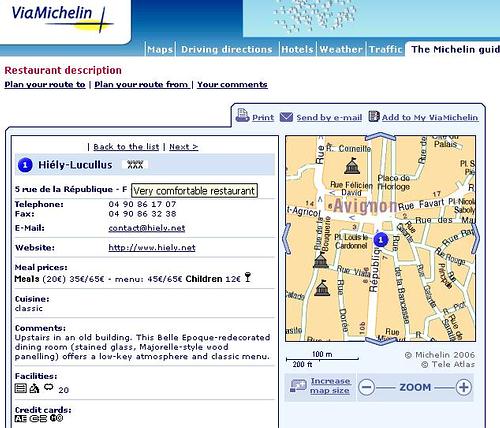Pan the map north with top arrow
This screenshot has width=500, height=428.
pyautogui.click(x=380, y=136)
